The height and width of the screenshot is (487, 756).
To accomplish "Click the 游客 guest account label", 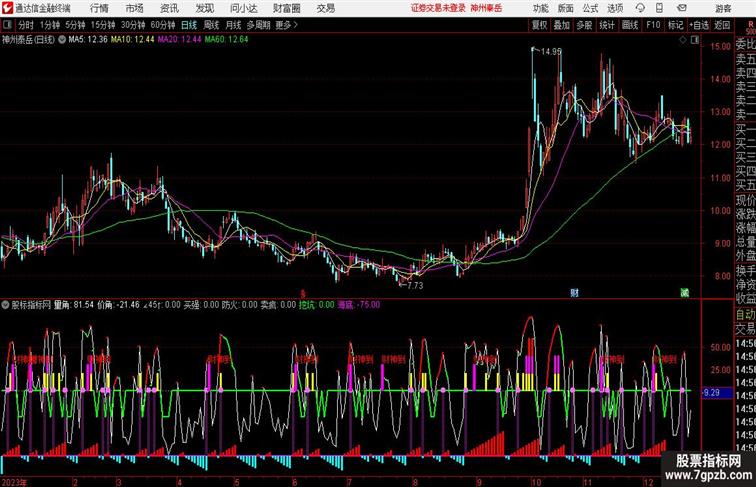I will (723, 8).
